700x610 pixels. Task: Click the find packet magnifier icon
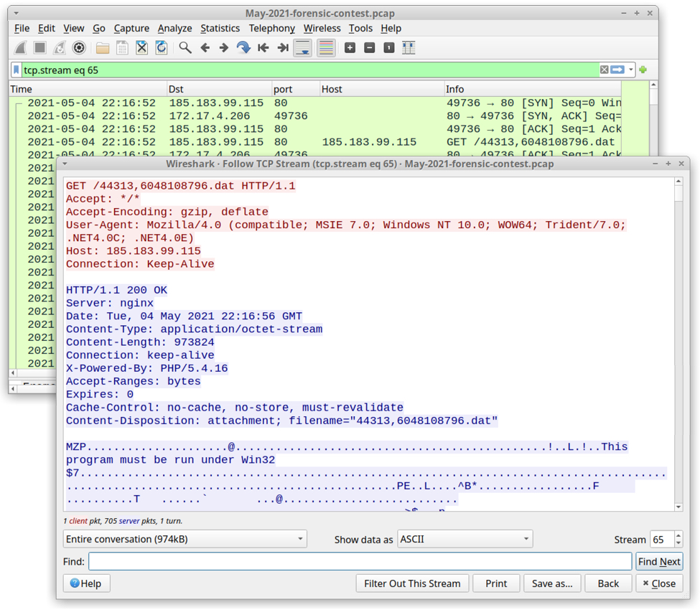click(185, 48)
